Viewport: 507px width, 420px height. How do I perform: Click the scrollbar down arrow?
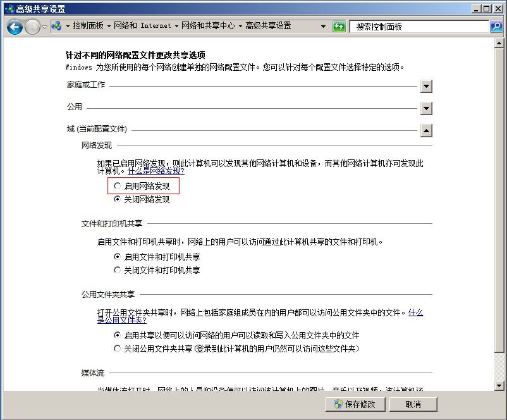point(499,385)
